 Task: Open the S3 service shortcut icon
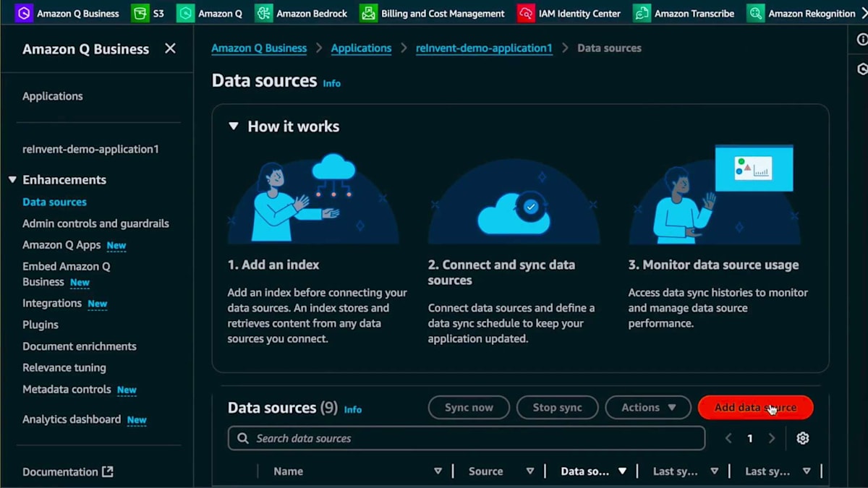click(x=140, y=13)
